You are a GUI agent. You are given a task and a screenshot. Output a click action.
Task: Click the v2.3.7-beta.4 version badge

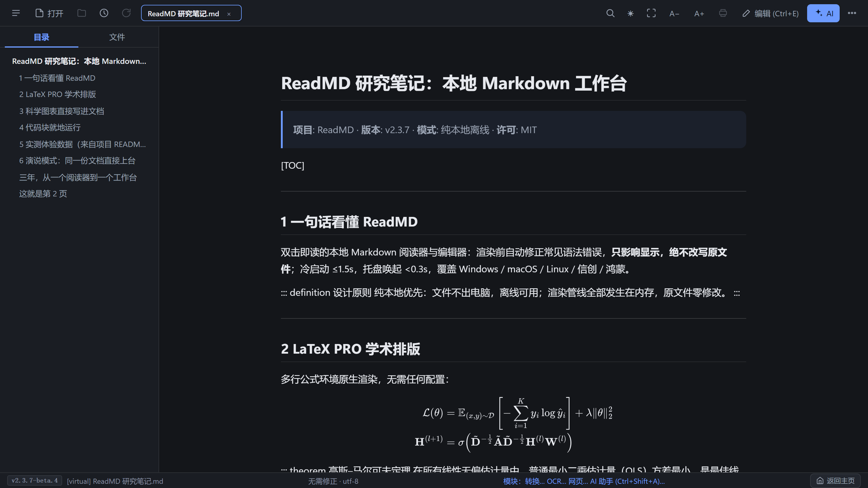click(35, 480)
